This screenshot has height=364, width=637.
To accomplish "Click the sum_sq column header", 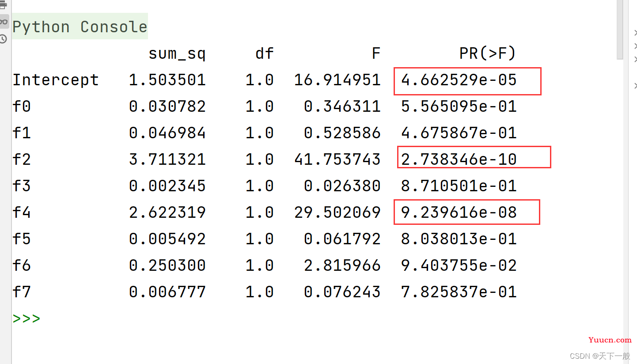I will click(x=177, y=53).
